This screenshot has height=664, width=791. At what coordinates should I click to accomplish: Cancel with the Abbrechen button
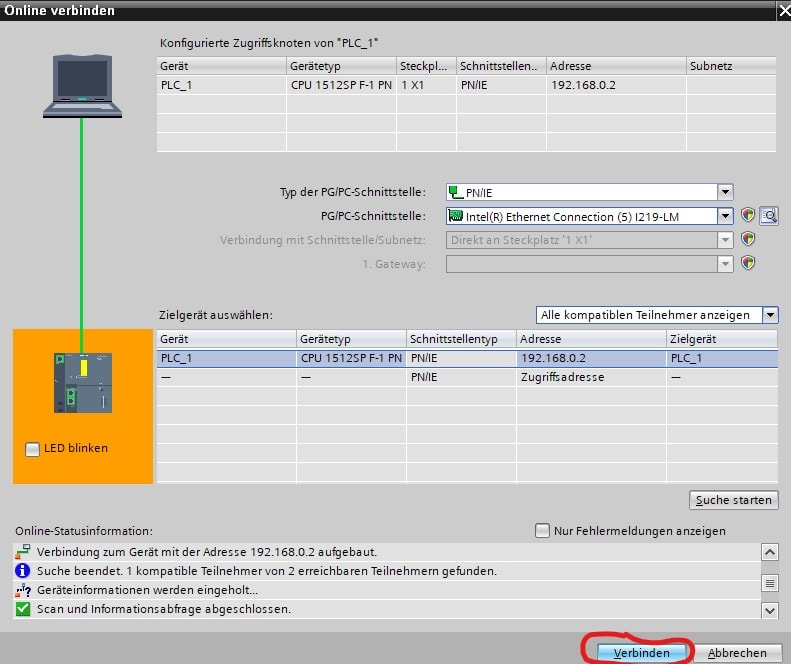pyautogui.click(x=737, y=652)
